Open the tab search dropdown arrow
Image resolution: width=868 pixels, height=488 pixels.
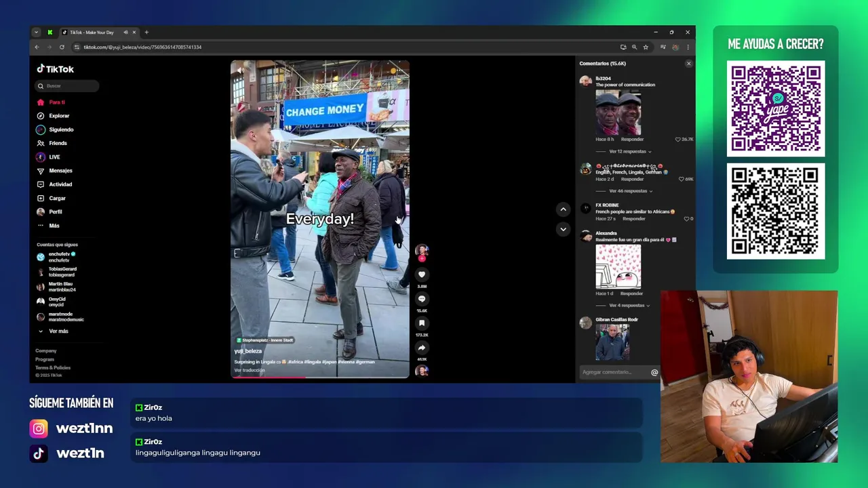[x=36, y=32]
